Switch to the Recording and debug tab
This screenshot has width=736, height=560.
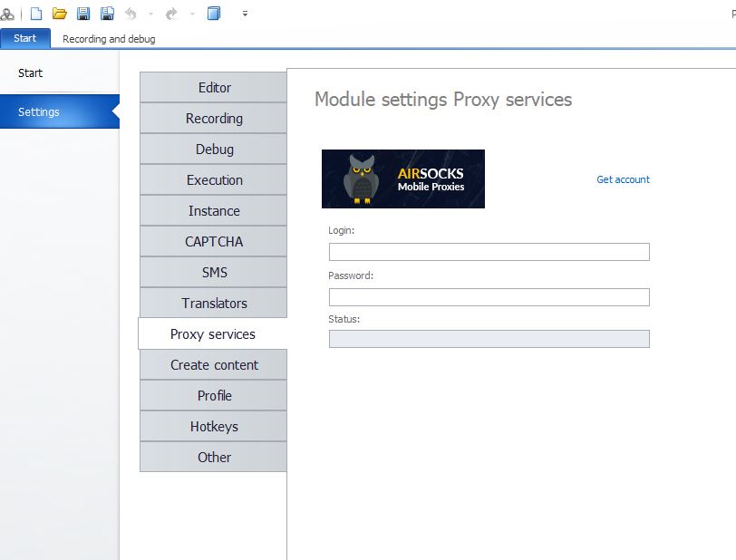click(109, 39)
